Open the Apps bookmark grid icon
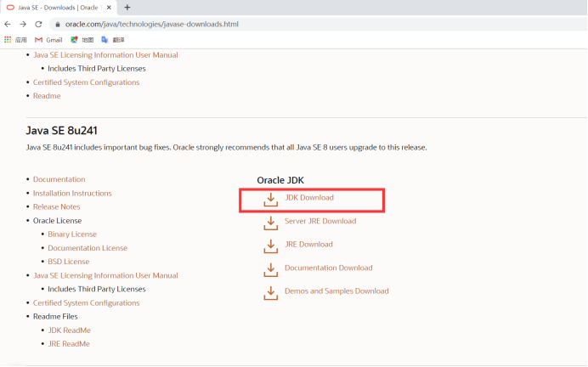Screen dimensions: 588x367 point(8,39)
